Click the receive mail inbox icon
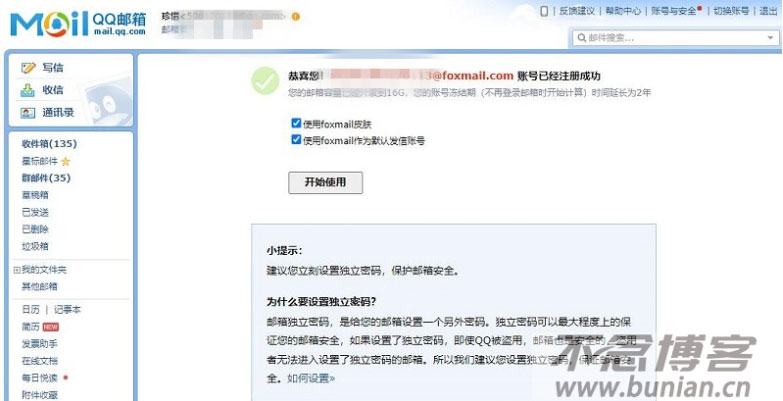This screenshot has width=783, height=401. 28,90
